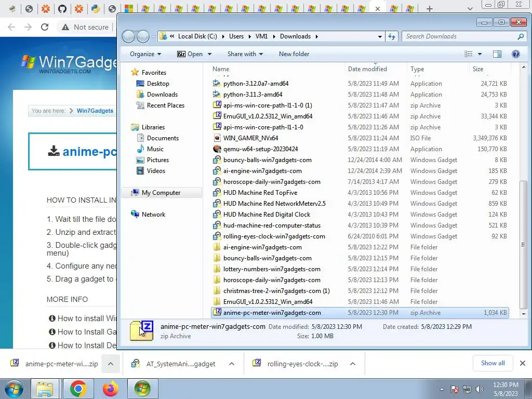The height and width of the screenshot is (399, 532).
Task: Open the Organize menu
Action: [145, 54]
